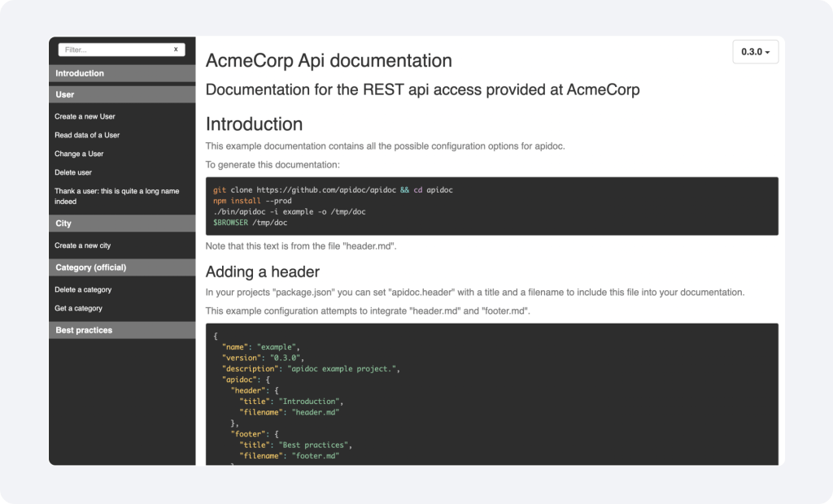
Task: Open the 0.3.0 version dropdown
Action: [x=756, y=51]
